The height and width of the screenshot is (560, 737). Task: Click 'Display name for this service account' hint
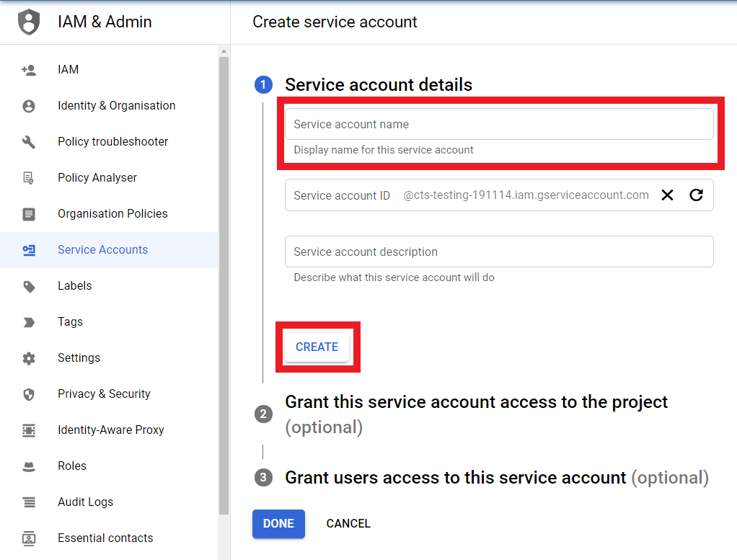(x=384, y=150)
